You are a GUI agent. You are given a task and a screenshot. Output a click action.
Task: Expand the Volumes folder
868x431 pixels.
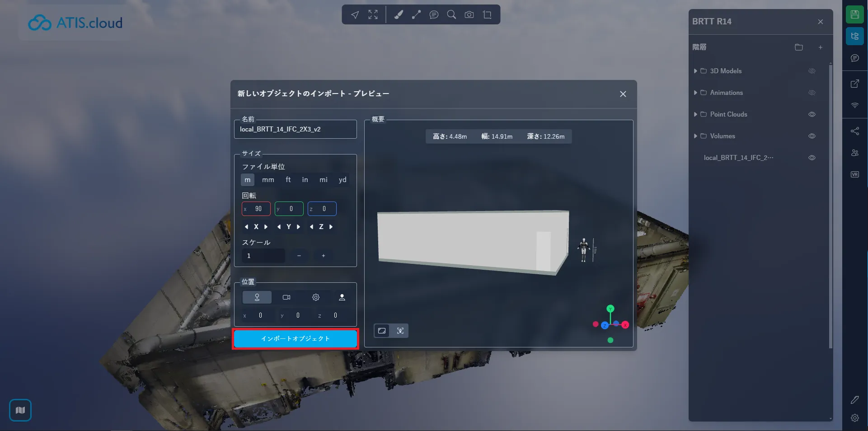[695, 136]
